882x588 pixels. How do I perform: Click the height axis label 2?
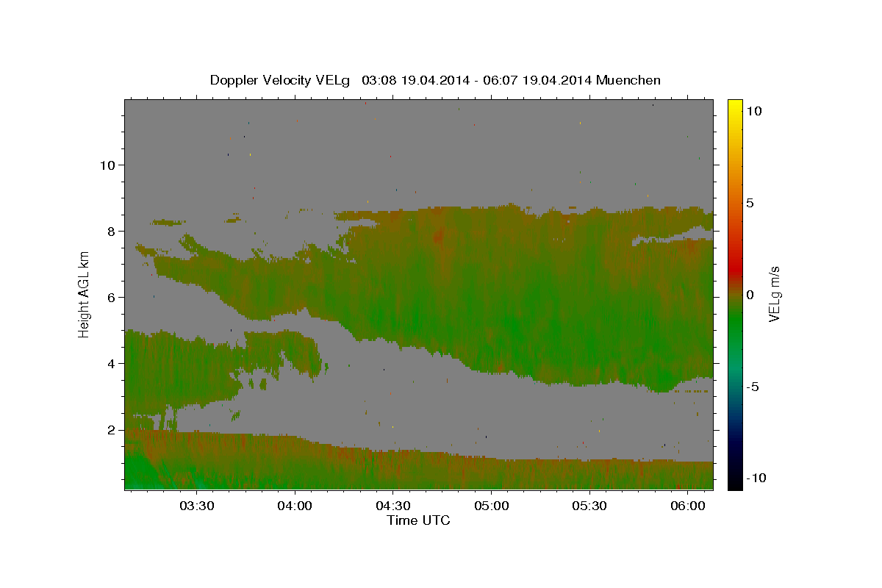pyautogui.click(x=112, y=429)
